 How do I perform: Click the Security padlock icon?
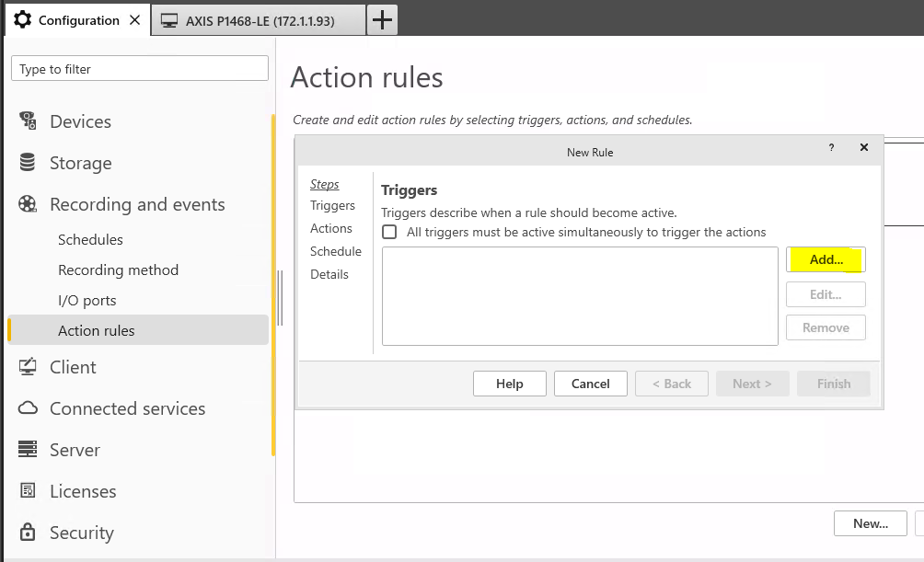28,532
